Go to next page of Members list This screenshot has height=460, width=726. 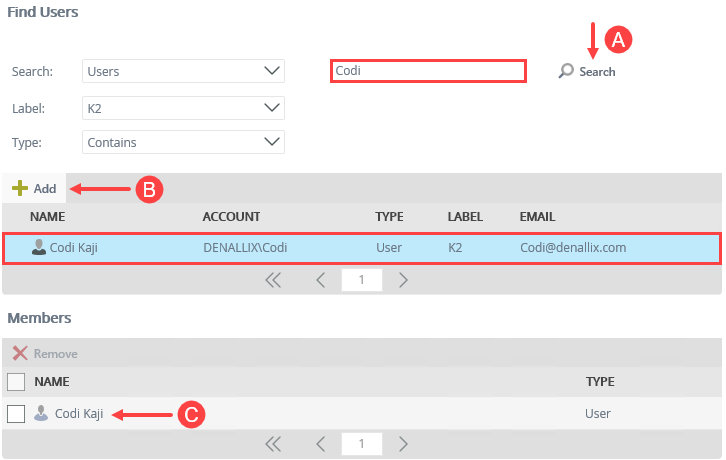(404, 444)
